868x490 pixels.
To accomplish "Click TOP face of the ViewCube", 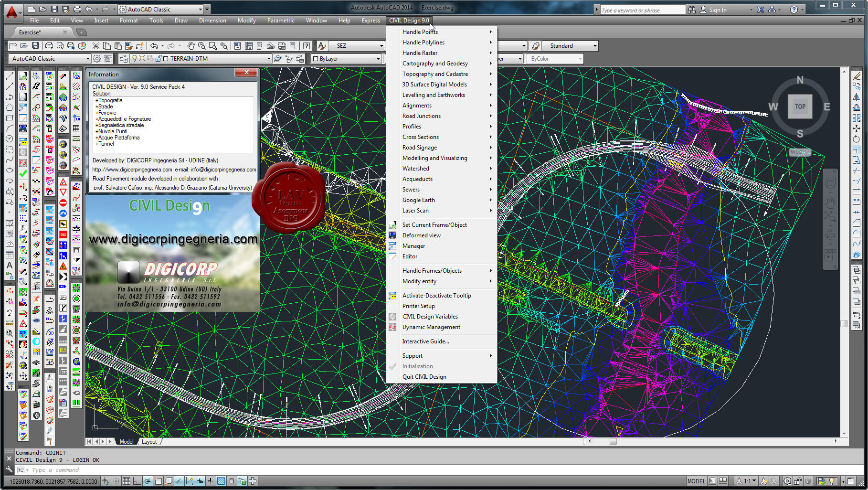I will [800, 107].
